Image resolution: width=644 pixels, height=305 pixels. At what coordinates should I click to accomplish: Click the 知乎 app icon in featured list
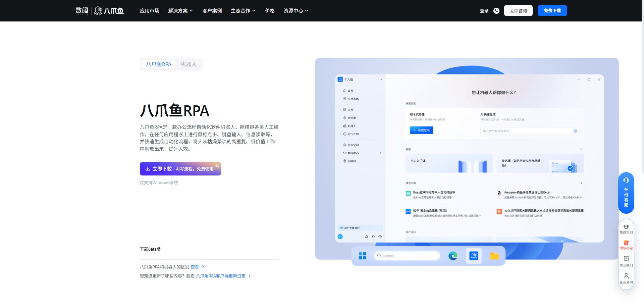tap(408, 212)
